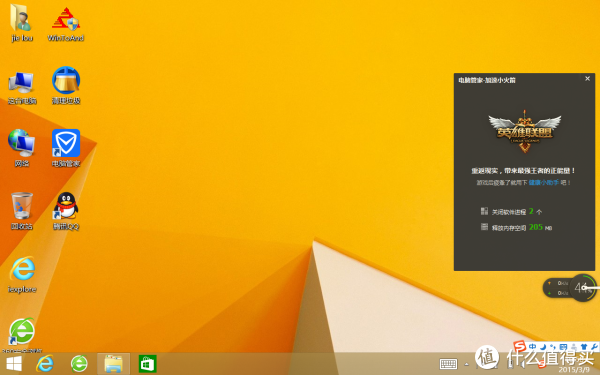Click the download speed 0K/s readout
The image size is (600, 375).
pyautogui.click(x=558, y=293)
